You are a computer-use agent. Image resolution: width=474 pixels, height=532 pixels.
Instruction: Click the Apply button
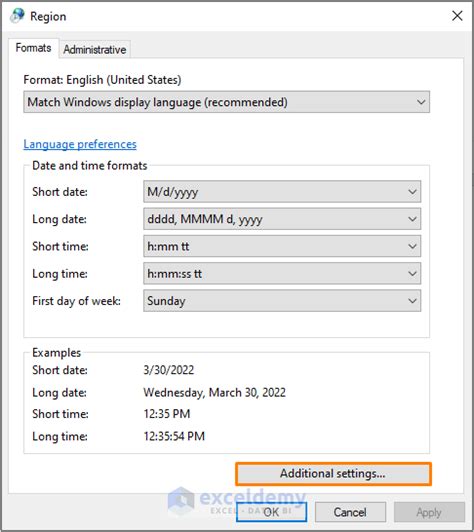429,512
